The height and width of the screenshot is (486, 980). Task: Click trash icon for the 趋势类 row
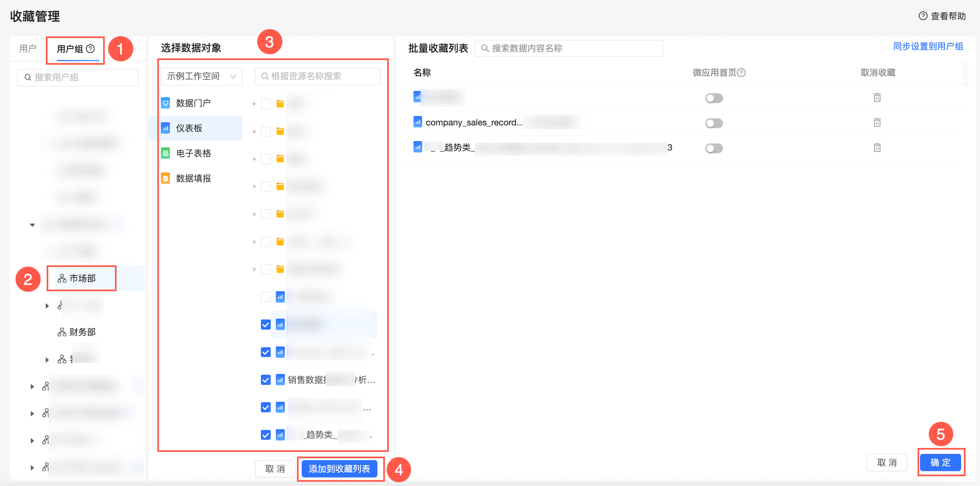coord(877,148)
